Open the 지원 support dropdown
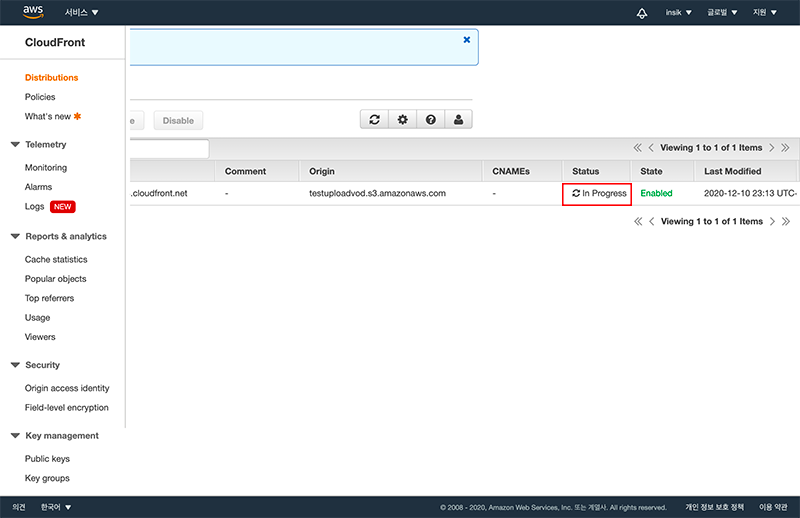The width and height of the screenshot is (800, 518). (765, 12)
